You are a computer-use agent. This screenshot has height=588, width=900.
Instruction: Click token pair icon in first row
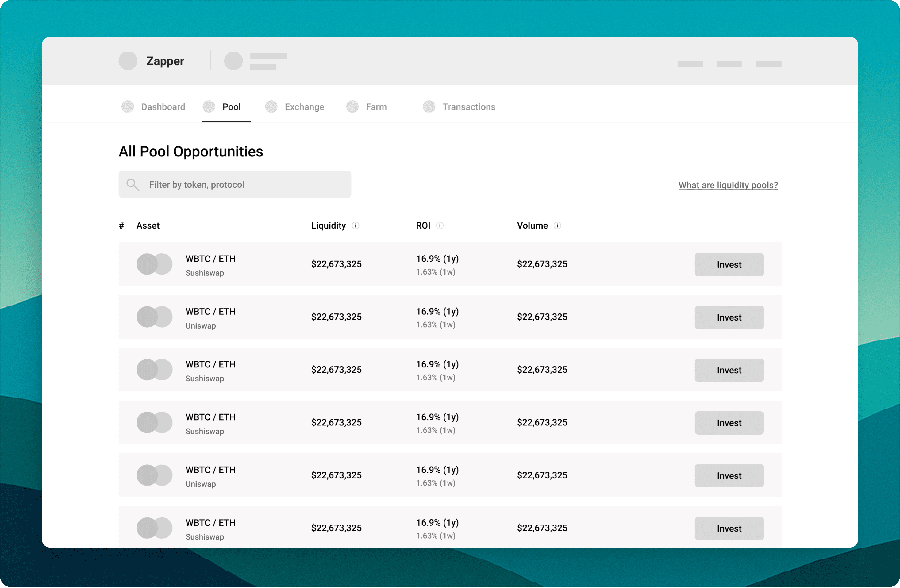154,264
